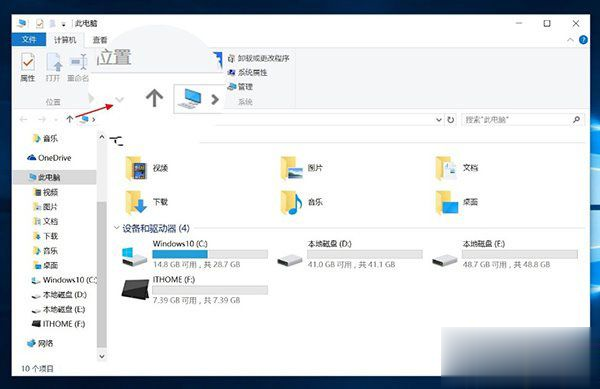Click the 属性 checkmark icon in ribbon
The height and width of the screenshot is (389, 600).
coord(28,62)
